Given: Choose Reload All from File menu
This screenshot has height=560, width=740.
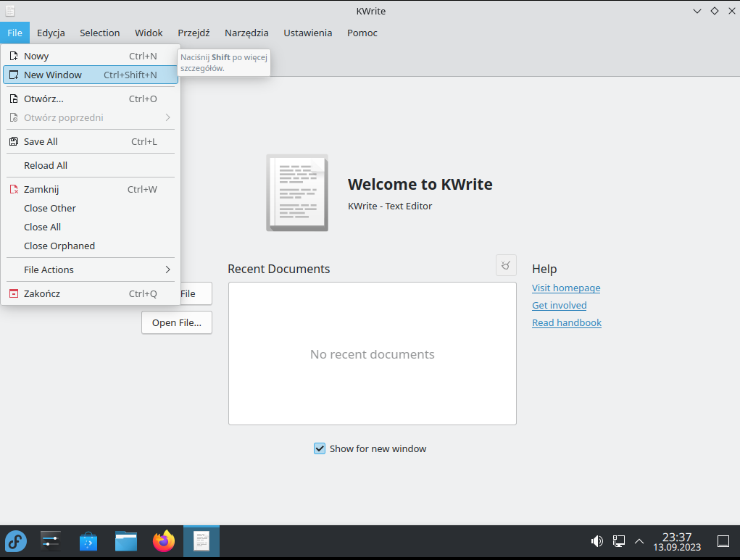Looking at the screenshot, I should click(91, 166).
